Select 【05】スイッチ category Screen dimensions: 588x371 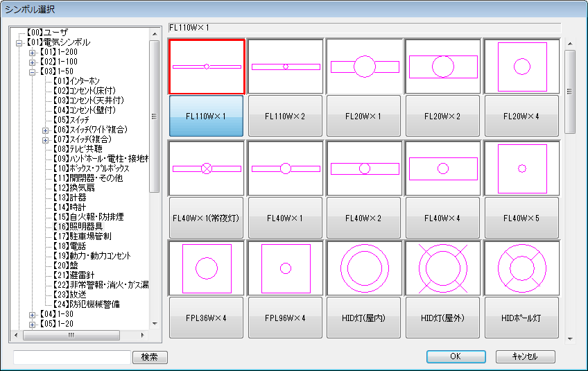coord(71,120)
